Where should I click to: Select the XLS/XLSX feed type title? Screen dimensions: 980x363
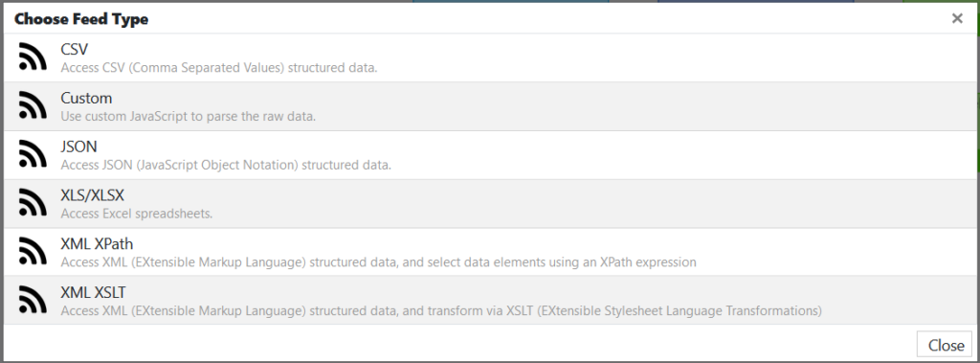click(x=93, y=195)
